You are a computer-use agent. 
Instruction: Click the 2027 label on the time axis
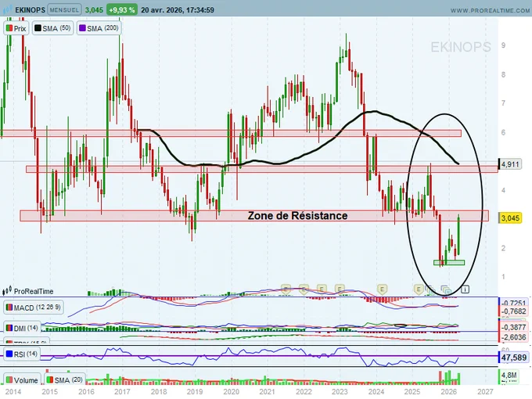click(x=485, y=391)
